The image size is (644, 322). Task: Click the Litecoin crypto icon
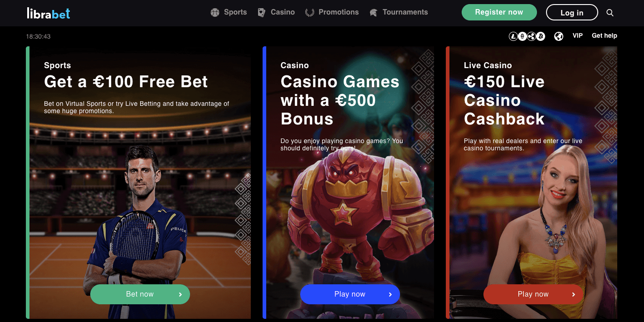(513, 36)
